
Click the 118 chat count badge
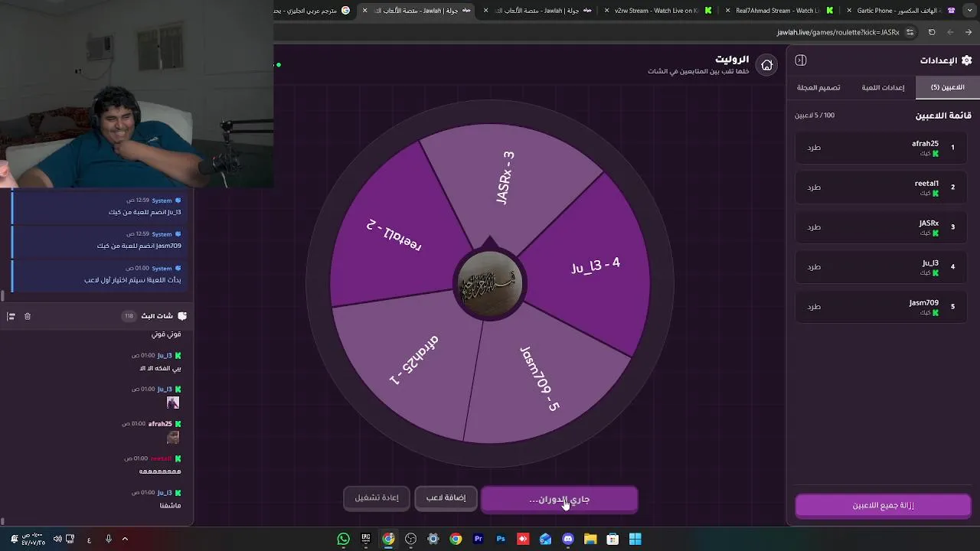coord(129,316)
